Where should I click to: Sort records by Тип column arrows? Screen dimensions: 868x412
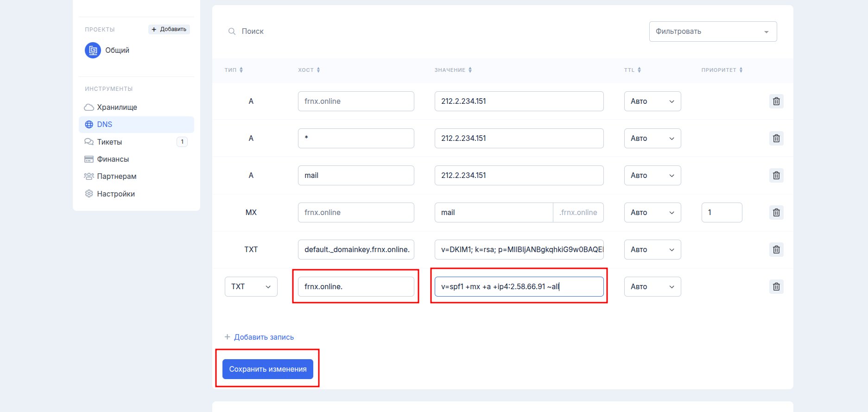[x=241, y=70]
